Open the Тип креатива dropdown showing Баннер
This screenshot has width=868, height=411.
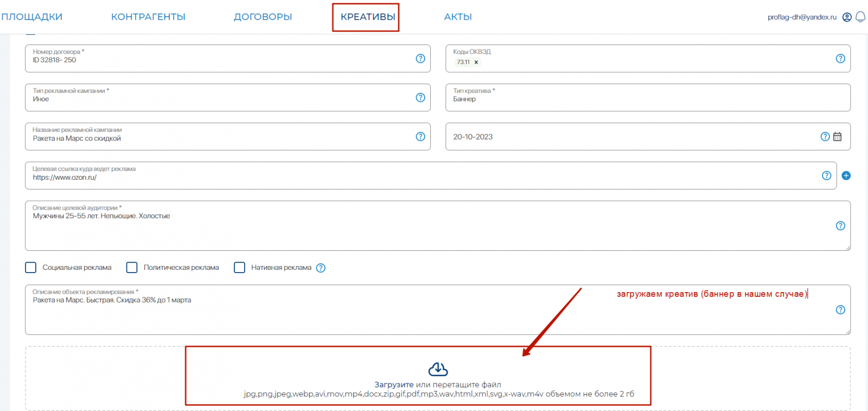click(x=648, y=98)
